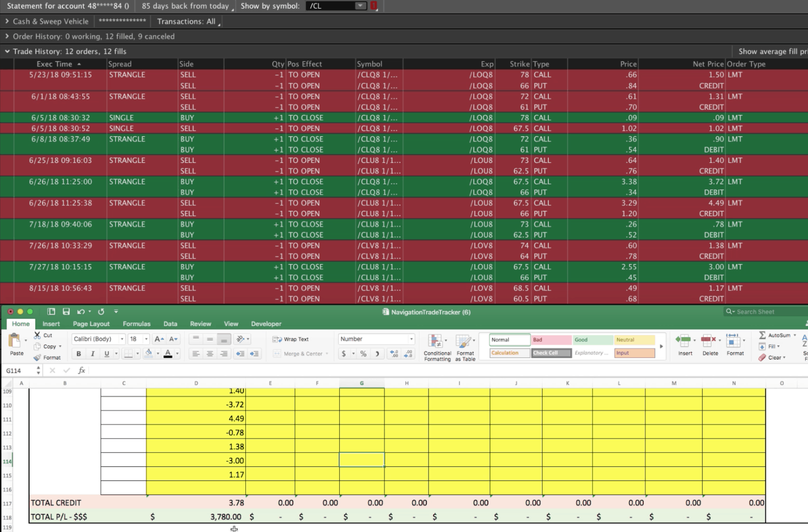
Task: Apply Comma Style format
Action: [x=377, y=354]
